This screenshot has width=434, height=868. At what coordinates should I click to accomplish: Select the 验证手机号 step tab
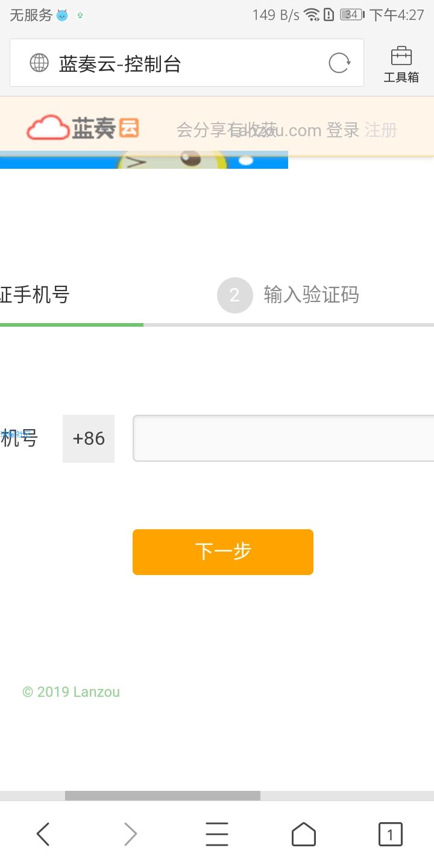[35, 295]
